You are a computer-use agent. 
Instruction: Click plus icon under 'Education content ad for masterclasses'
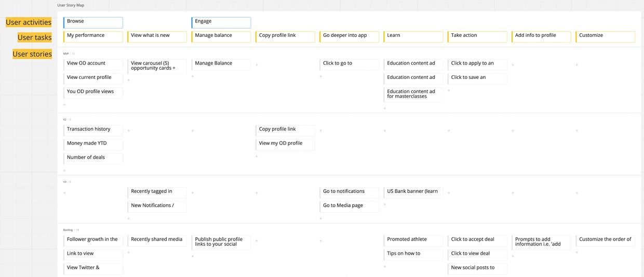point(385,108)
